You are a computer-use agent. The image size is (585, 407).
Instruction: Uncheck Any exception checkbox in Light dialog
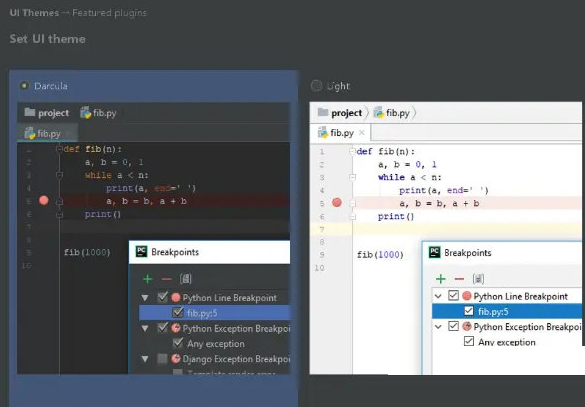pos(469,341)
